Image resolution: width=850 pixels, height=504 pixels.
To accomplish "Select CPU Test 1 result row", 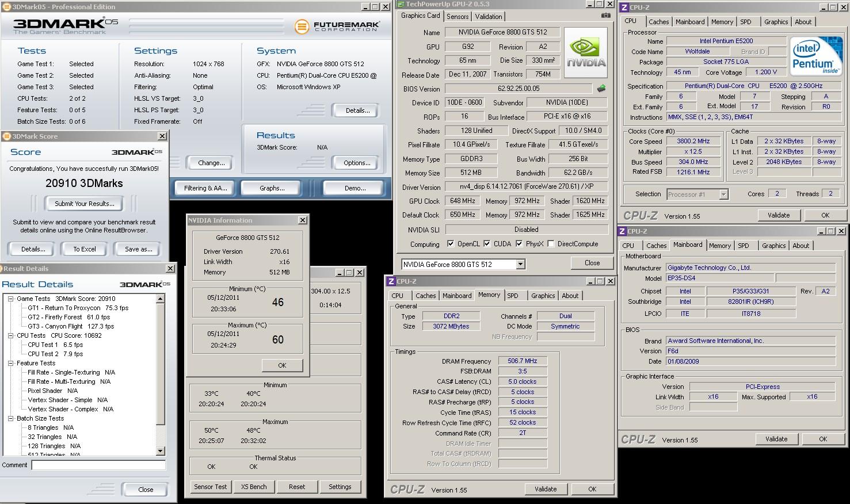I will point(55,345).
